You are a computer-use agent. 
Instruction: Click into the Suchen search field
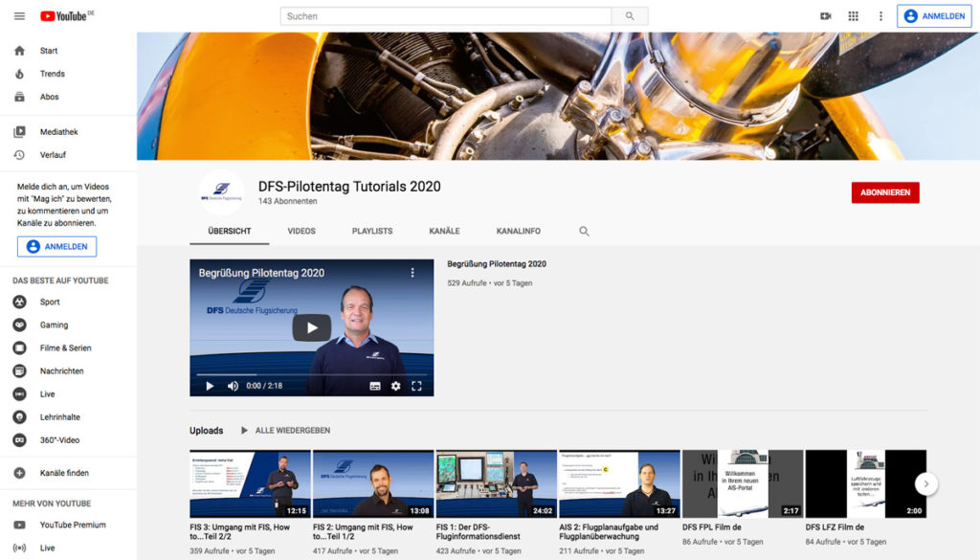point(446,16)
